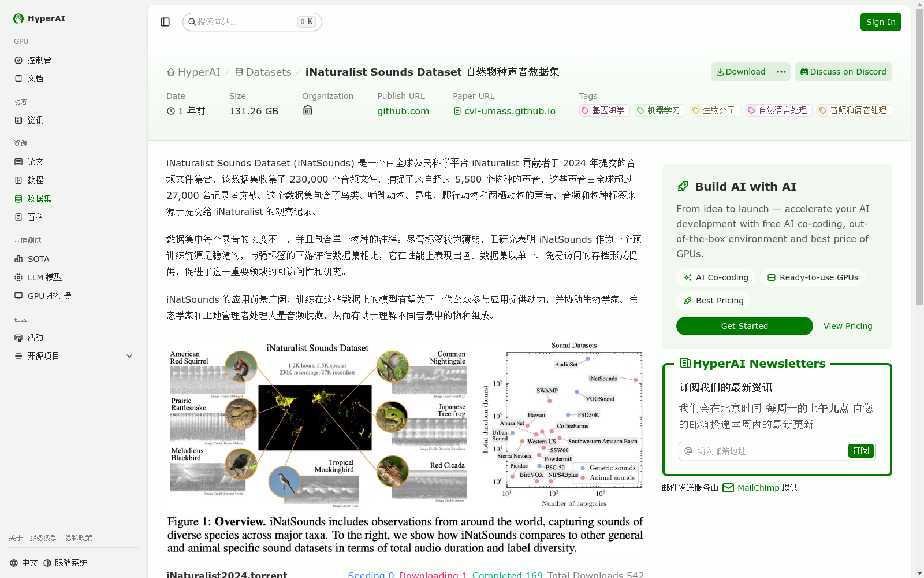Open the three-dots more options menu
The image size is (924, 578).
(781, 72)
